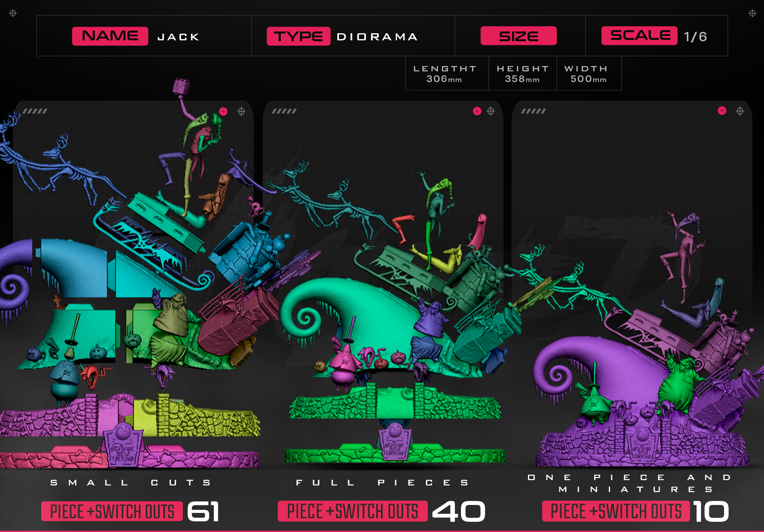Click the HEIGHT 358mm dimension cell
The height and width of the screenshot is (532, 764).
[x=523, y=73]
